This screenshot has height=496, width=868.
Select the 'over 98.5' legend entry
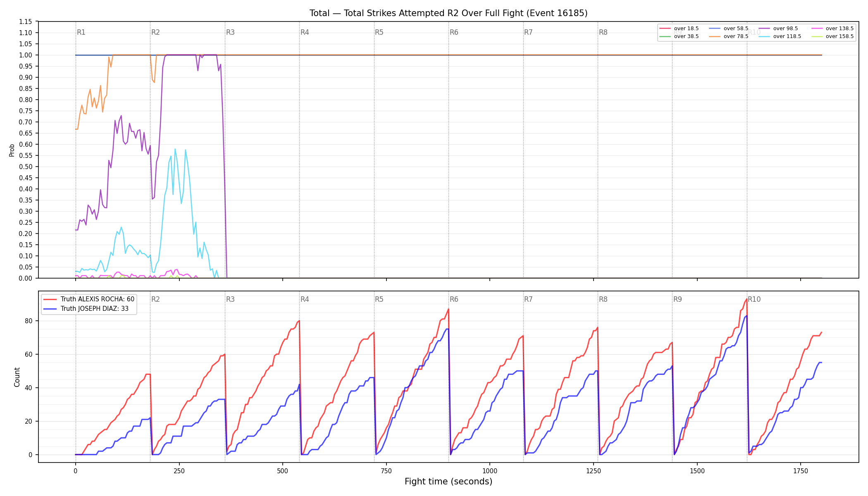[x=778, y=29]
